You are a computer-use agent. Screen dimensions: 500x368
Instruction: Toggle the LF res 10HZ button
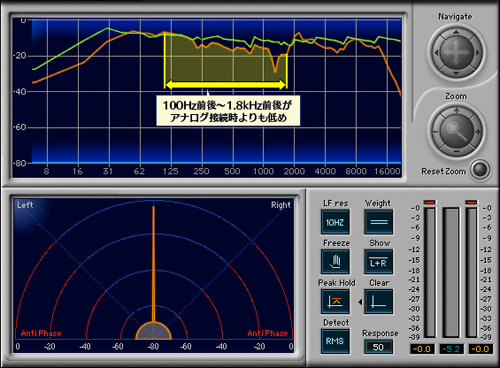[335, 222]
